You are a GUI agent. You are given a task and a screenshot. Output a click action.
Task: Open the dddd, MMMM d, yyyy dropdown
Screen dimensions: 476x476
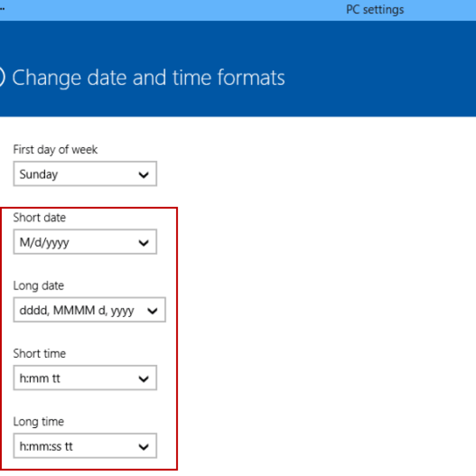coord(88,311)
